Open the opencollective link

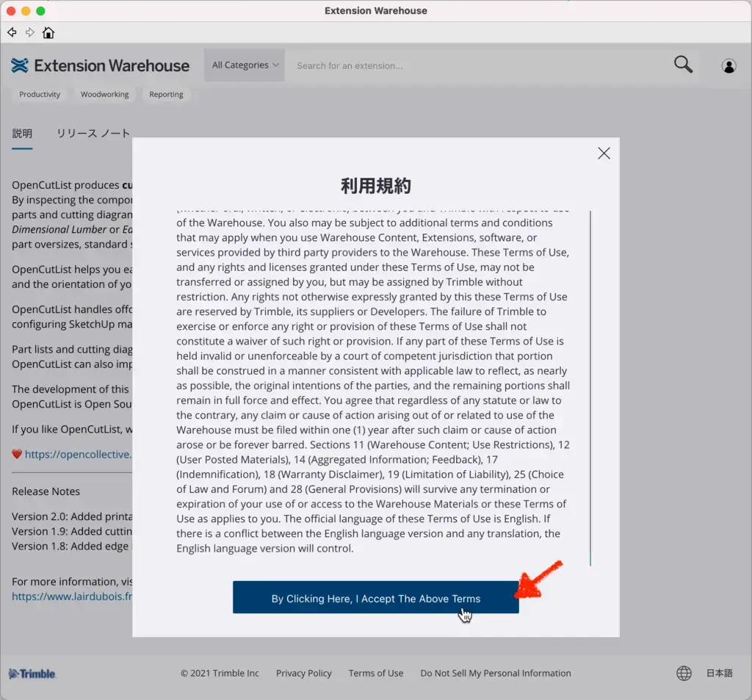[x=78, y=455]
